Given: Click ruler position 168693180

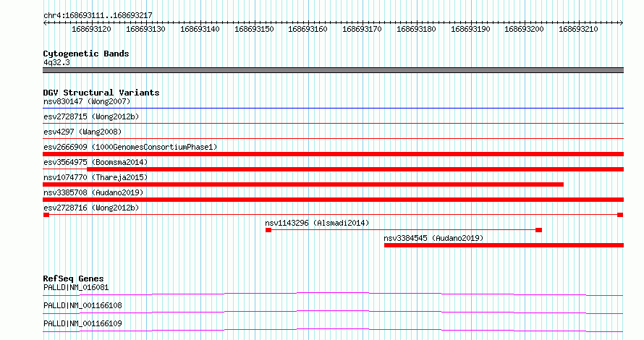Looking at the screenshot, I should [x=416, y=29].
